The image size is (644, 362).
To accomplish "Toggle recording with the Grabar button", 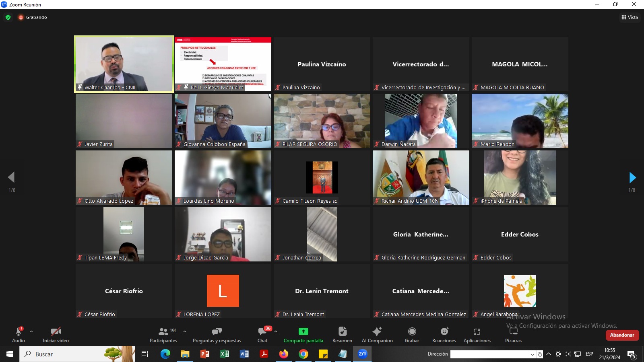I will click(412, 334).
